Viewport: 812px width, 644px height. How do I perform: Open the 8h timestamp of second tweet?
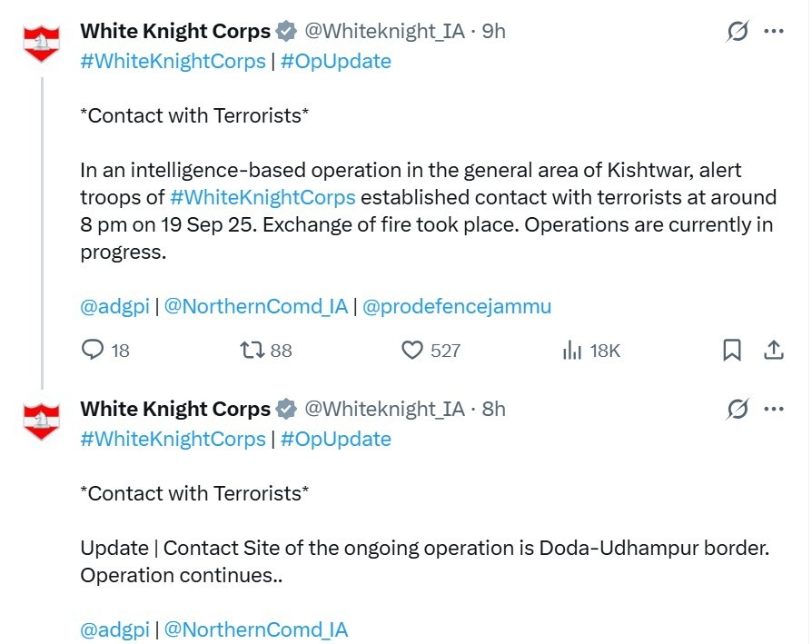493,410
